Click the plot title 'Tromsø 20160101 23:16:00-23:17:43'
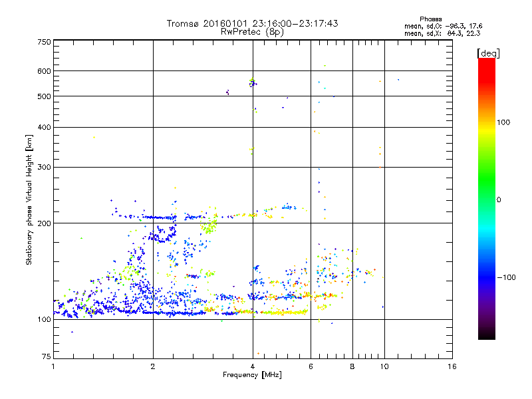Viewport: 532px width, 399px height. tap(252, 23)
